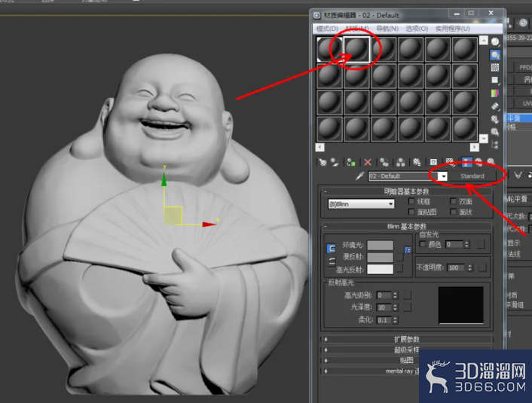The width and height of the screenshot is (532, 403).
Task: Toggle diffuse-specular color lock button
Action: click(x=331, y=261)
